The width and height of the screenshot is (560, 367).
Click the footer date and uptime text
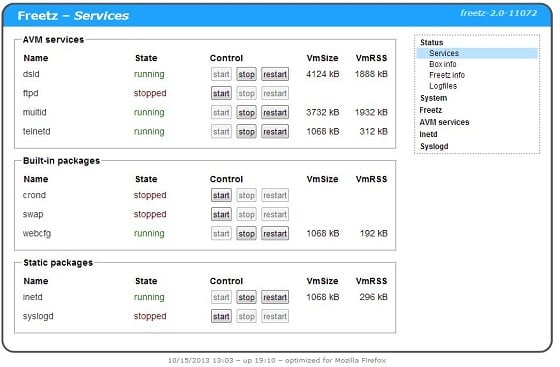tap(277, 361)
